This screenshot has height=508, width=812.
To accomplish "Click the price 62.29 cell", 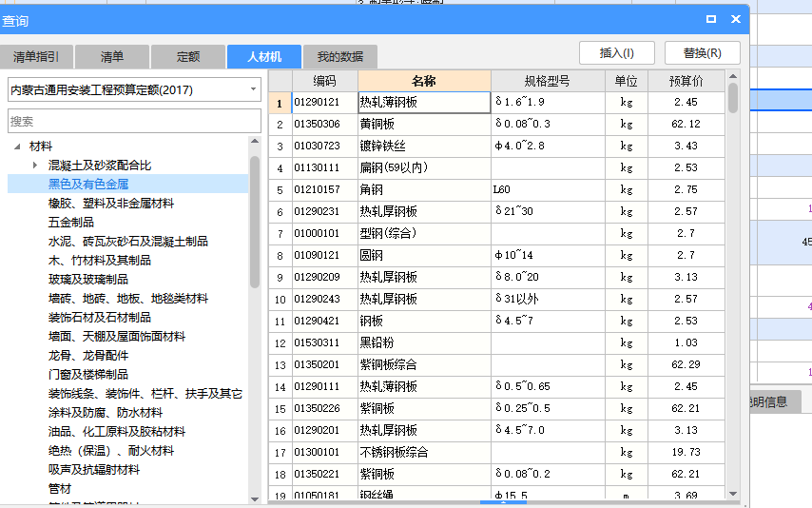I will pyautogui.click(x=686, y=365).
